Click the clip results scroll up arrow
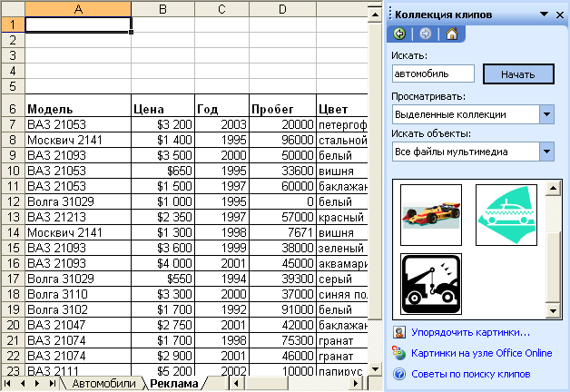Screen dimensions: 570x392 pyautogui.click(x=553, y=188)
